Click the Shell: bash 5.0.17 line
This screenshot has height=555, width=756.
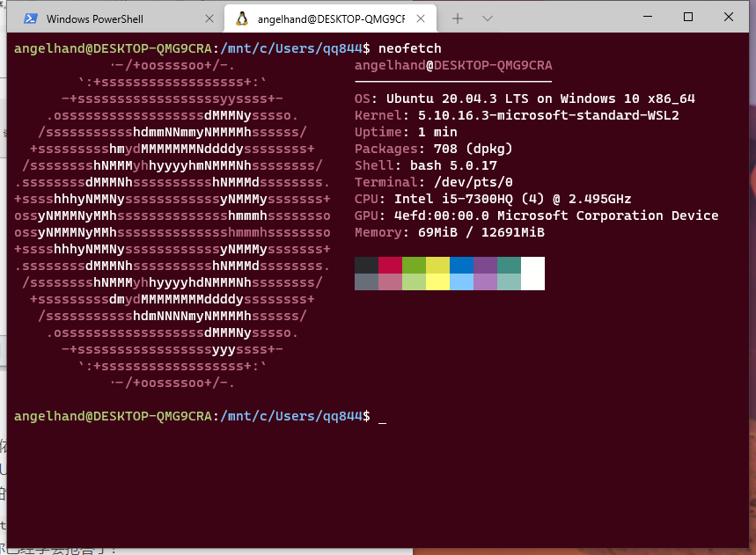[426, 165]
